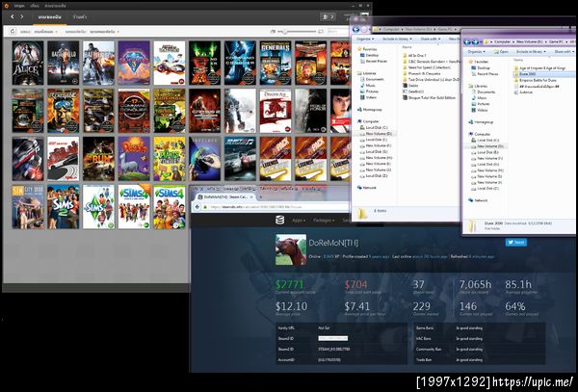Select Need for Speed (Collection) folder
This screenshot has height=392, width=578.
tap(426, 67)
